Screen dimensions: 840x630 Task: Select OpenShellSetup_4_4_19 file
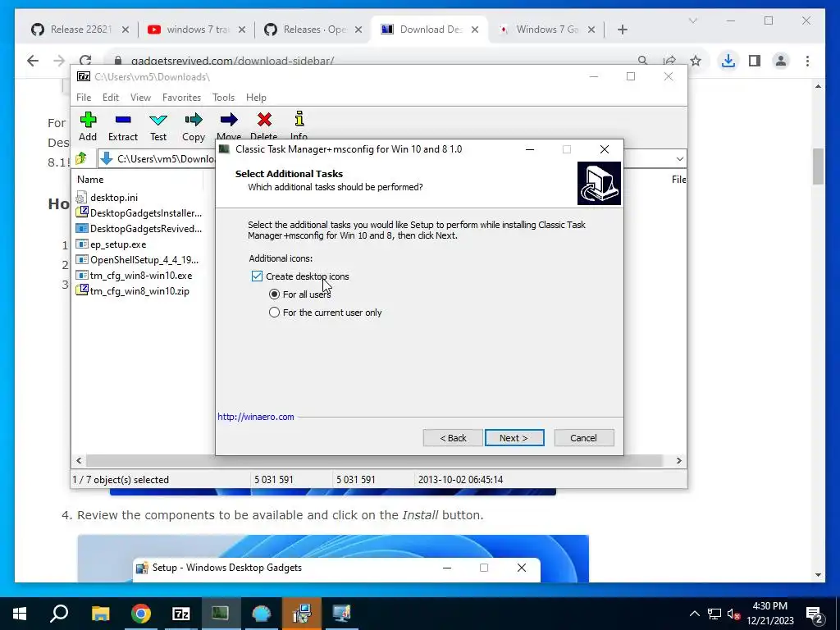click(x=138, y=260)
